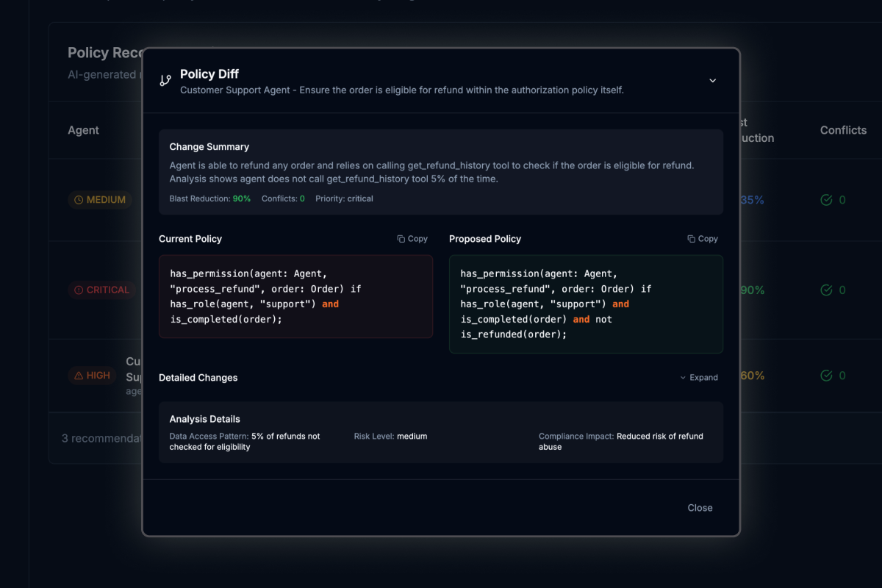The image size is (882, 588).
Task: Click conflicts check icon in MEDIUM row
Action: coord(826,200)
